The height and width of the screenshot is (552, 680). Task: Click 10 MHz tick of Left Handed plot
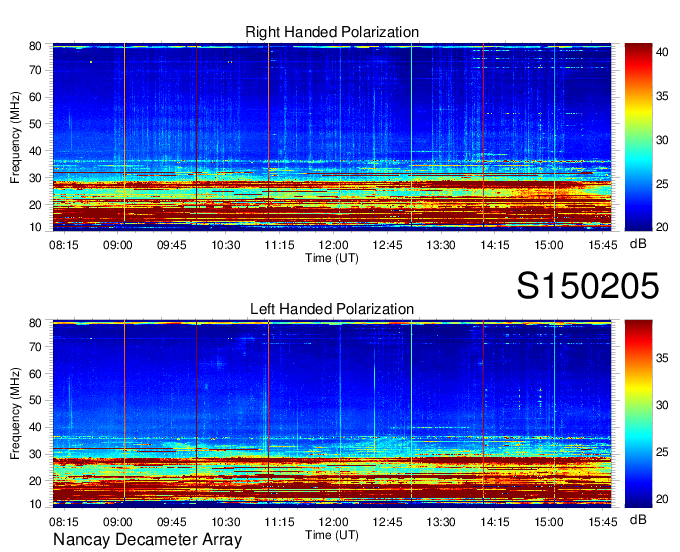pyautogui.click(x=35, y=504)
